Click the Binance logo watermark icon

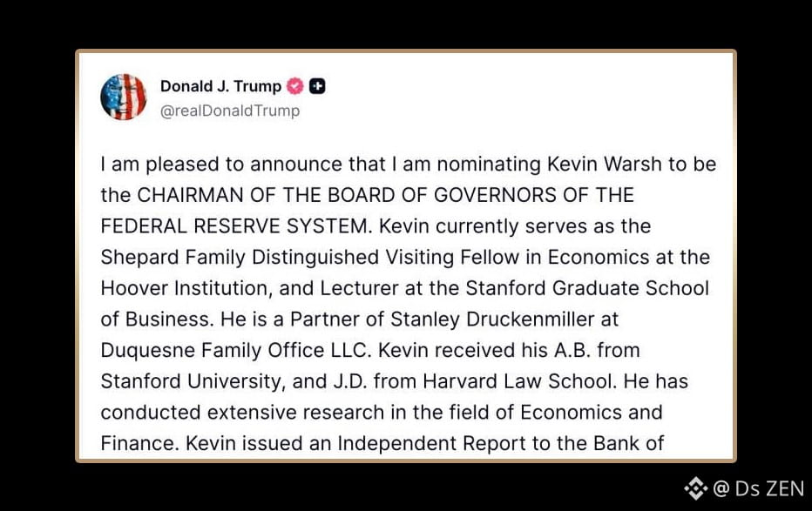click(695, 488)
